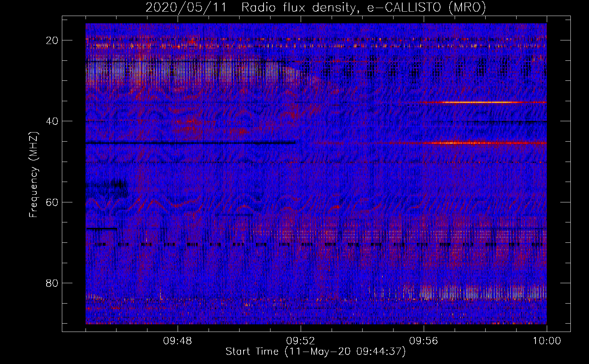Click the x-axis label 'Start Time (11-May-20 09:44:37)'
589x364 pixels.
pos(316,352)
